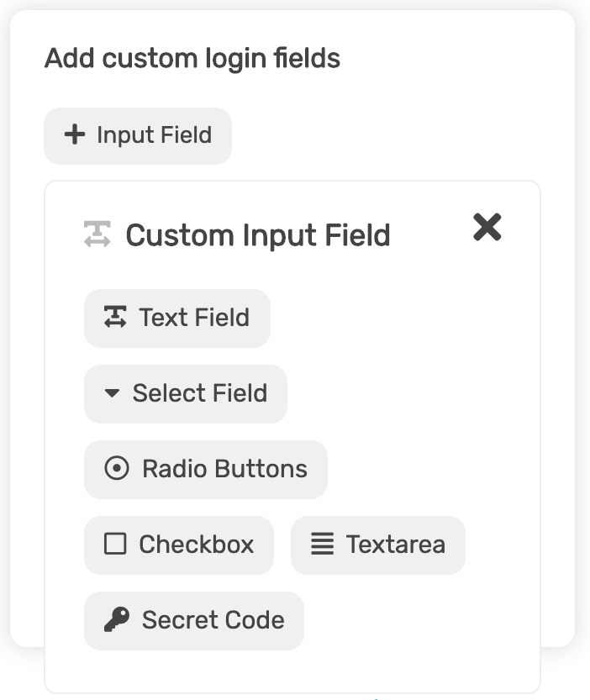Image resolution: width=590 pixels, height=700 pixels.
Task: Click the Text Field type icon
Action: click(115, 317)
